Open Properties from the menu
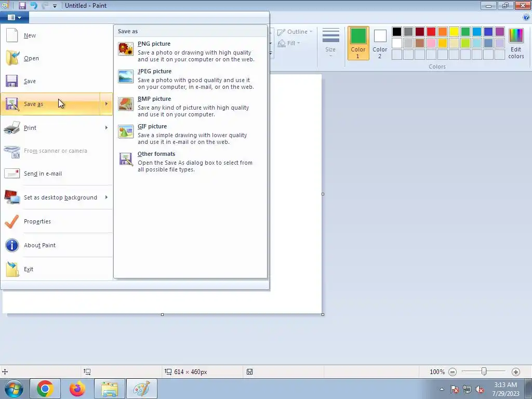 pyautogui.click(x=57, y=221)
